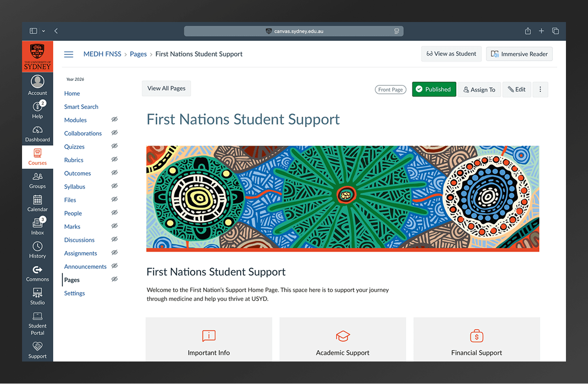Toggle visibility icon beside Collaborations

tap(114, 133)
